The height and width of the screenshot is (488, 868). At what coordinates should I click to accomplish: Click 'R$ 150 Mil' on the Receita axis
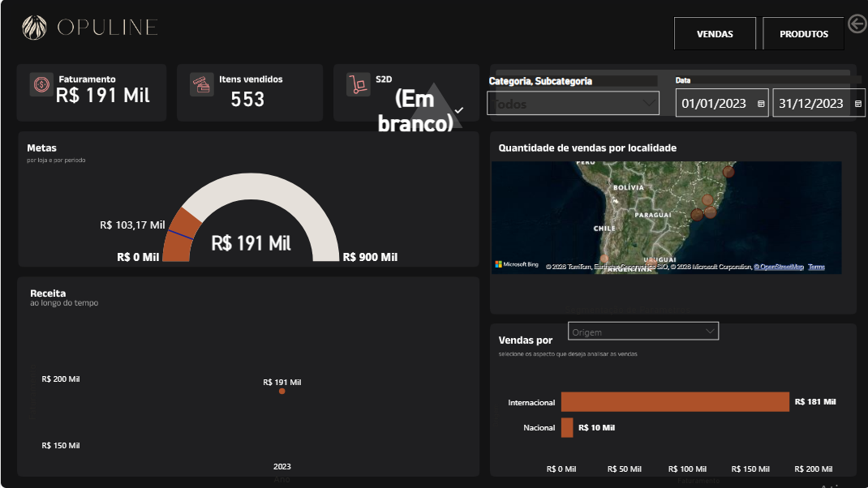tap(61, 445)
